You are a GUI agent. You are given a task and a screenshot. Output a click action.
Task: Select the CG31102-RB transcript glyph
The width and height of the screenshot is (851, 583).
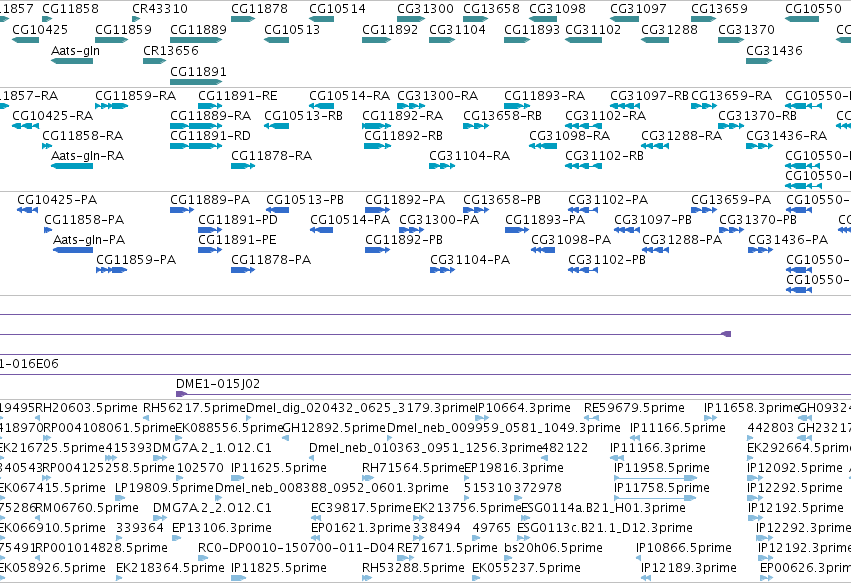click(x=583, y=166)
